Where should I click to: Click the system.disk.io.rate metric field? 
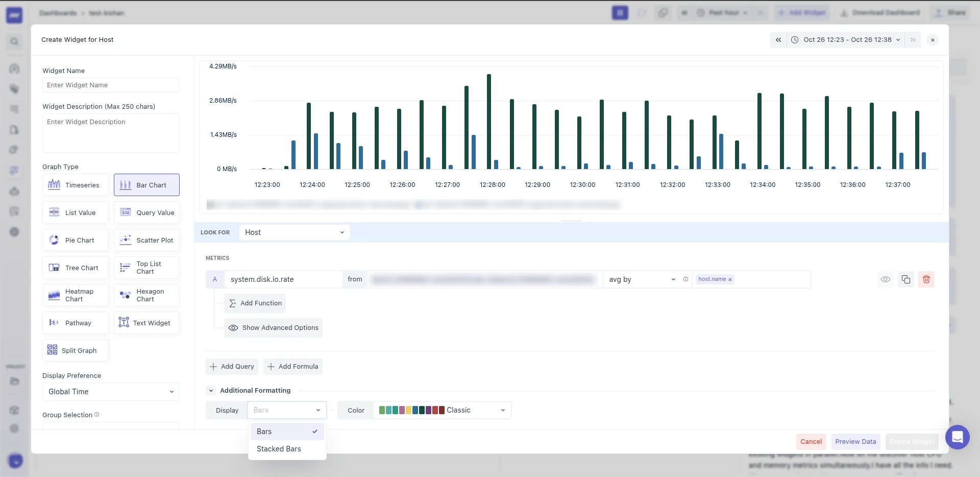tap(284, 279)
